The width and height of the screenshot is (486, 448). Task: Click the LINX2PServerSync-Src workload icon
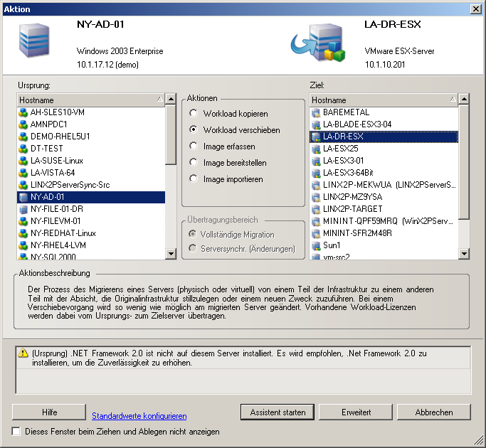pos(23,185)
